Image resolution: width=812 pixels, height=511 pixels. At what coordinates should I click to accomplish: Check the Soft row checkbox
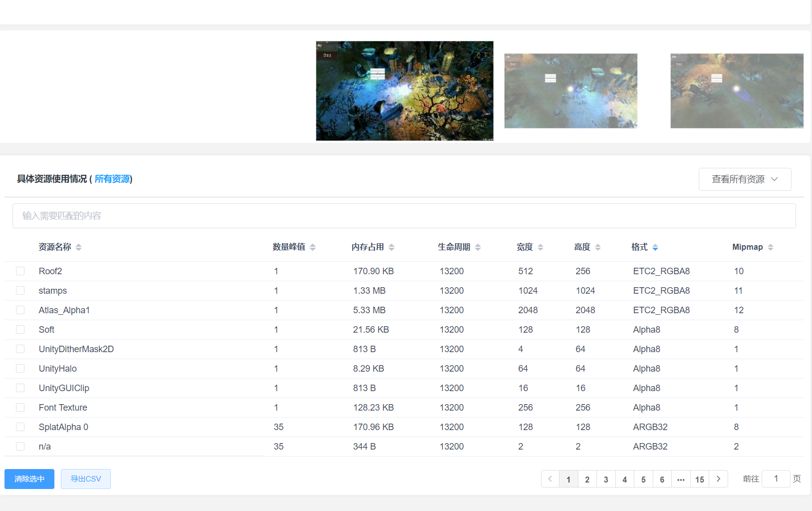pyautogui.click(x=20, y=329)
